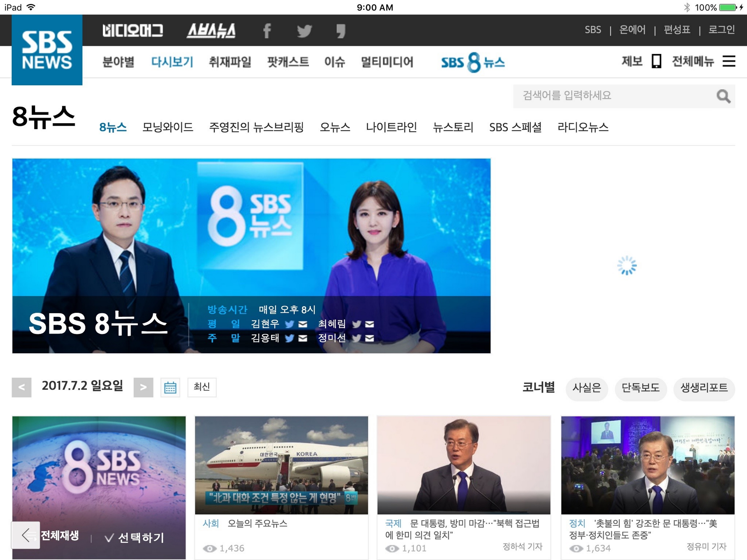Image resolution: width=747 pixels, height=560 pixels.
Task: Switch to 주영진의 뉴스브리핑 tab
Action: coord(256,127)
